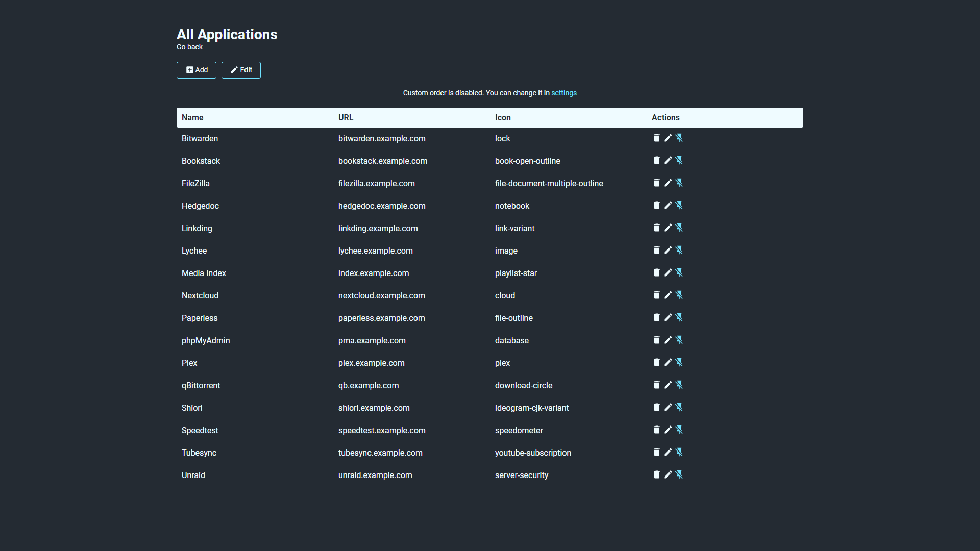Toggle pin status of Media Index
This screenshot has height=551, width=980.
[x=679, y=273]
